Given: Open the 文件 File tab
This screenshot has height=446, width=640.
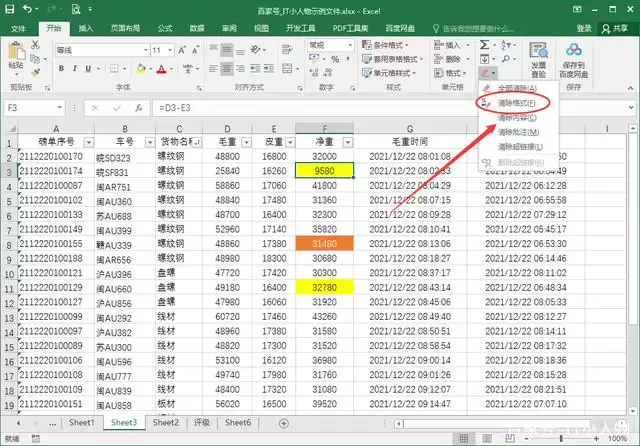Looking at the screenshot, I should (x=18, y=29).
